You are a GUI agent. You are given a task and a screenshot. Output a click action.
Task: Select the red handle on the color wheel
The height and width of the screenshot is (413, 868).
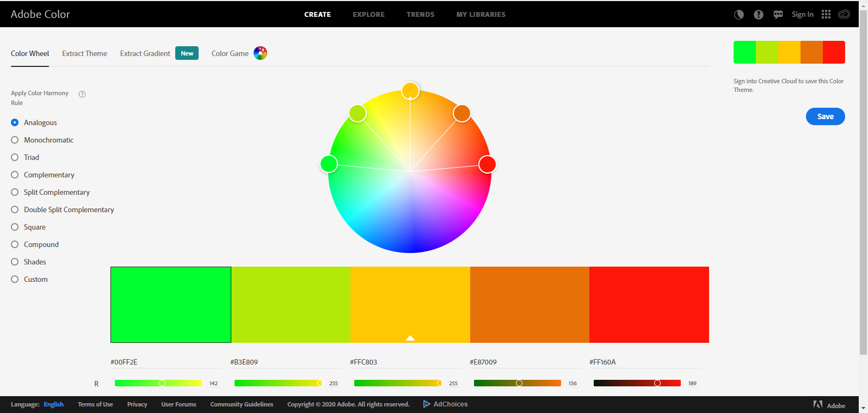[487, 164]
